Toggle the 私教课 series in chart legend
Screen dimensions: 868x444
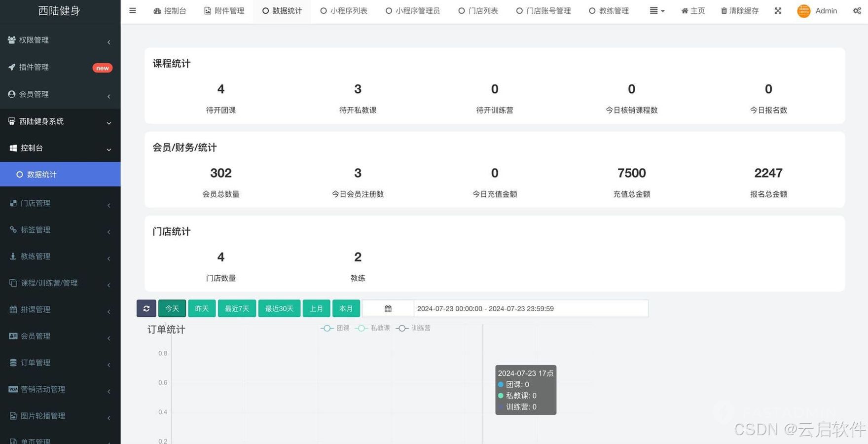click(x=372, y=328)
